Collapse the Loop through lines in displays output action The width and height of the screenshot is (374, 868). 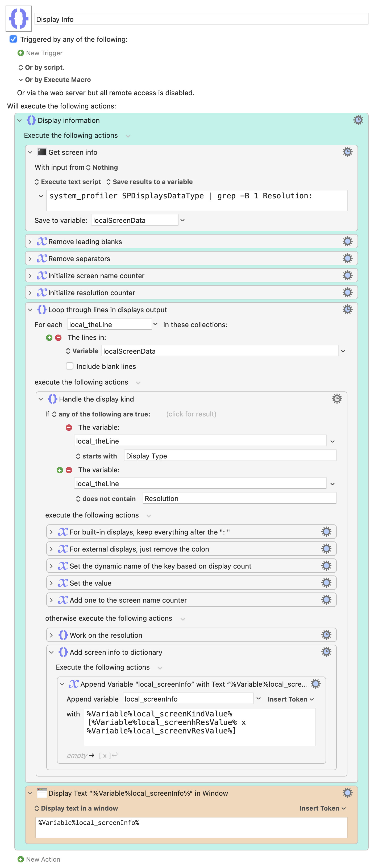[30, 309]
